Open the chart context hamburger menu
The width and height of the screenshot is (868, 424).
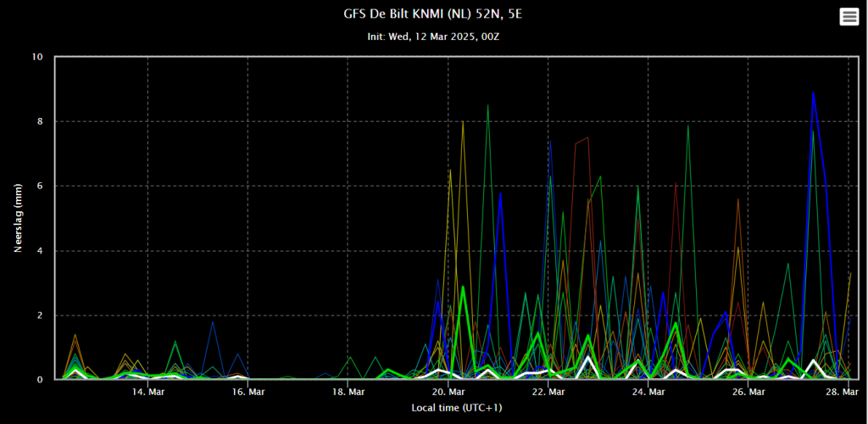(x=849, y=17)
